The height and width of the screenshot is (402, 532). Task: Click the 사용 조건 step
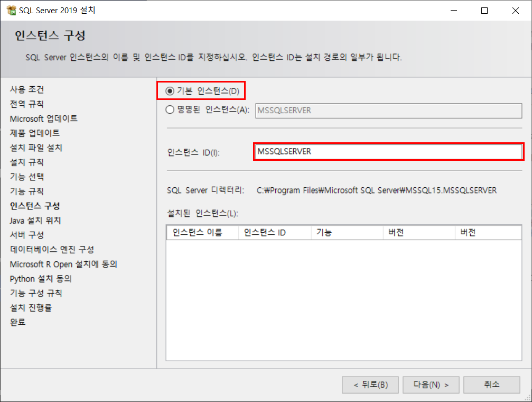pyautogui.click(x=27, y=89)
